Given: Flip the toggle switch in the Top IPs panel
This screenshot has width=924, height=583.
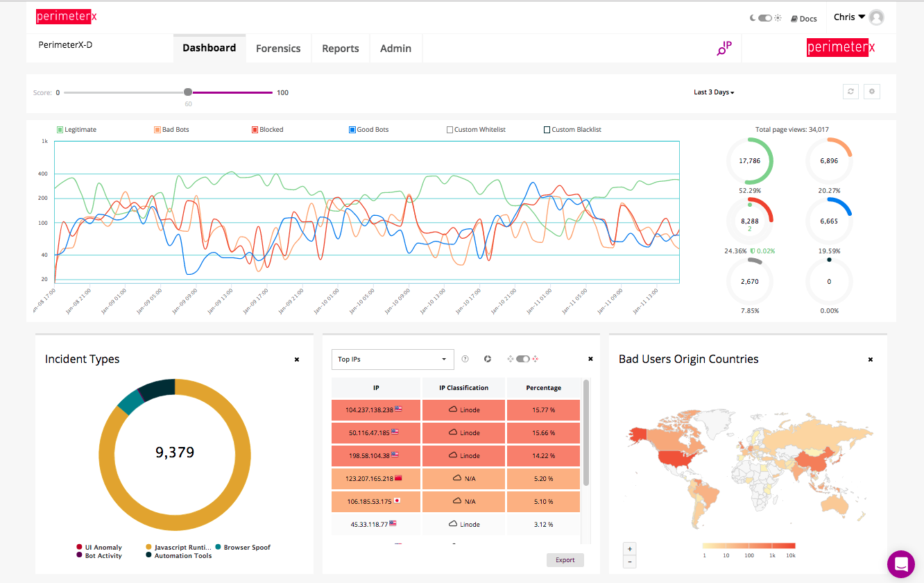Looking at the screenshot, I should click(x=523, y=359).
